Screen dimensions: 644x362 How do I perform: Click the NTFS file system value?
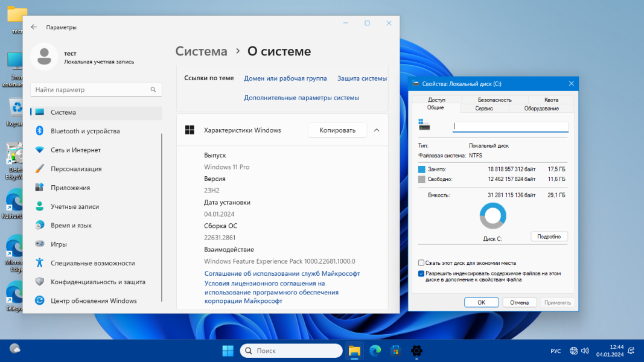click(476, 156)
